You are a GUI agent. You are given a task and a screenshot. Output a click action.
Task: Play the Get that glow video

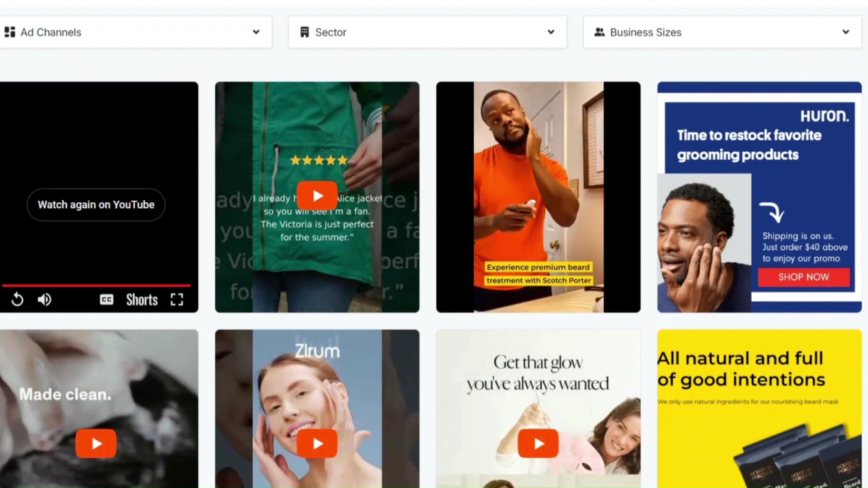click(538, 443)
